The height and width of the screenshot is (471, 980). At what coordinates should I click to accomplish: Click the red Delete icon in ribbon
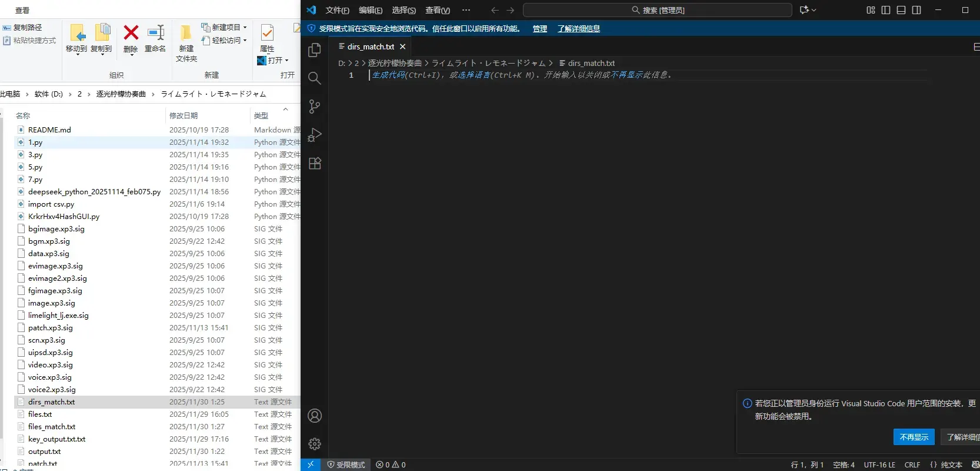click(131, 32)
